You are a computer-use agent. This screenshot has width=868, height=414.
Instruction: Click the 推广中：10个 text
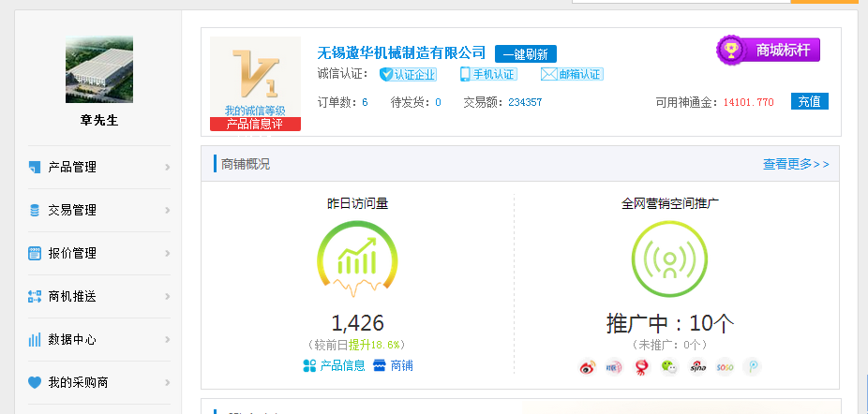670,323
